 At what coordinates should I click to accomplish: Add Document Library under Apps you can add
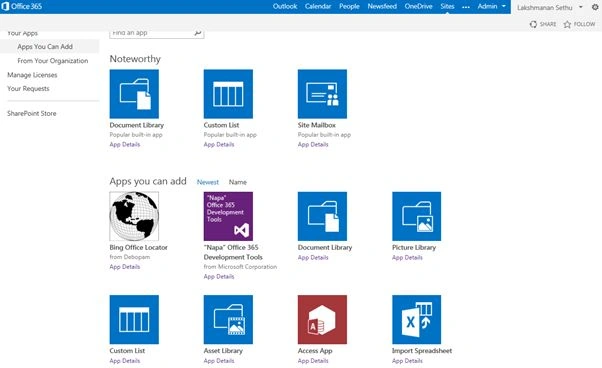point(322,216)
